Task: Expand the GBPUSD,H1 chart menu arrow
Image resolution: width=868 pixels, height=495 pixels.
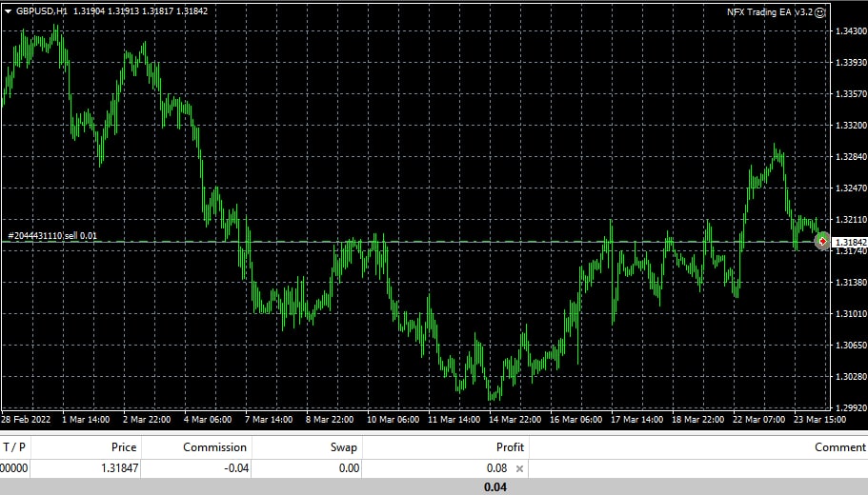Action: pyautogui.click(x=8, y=11)
